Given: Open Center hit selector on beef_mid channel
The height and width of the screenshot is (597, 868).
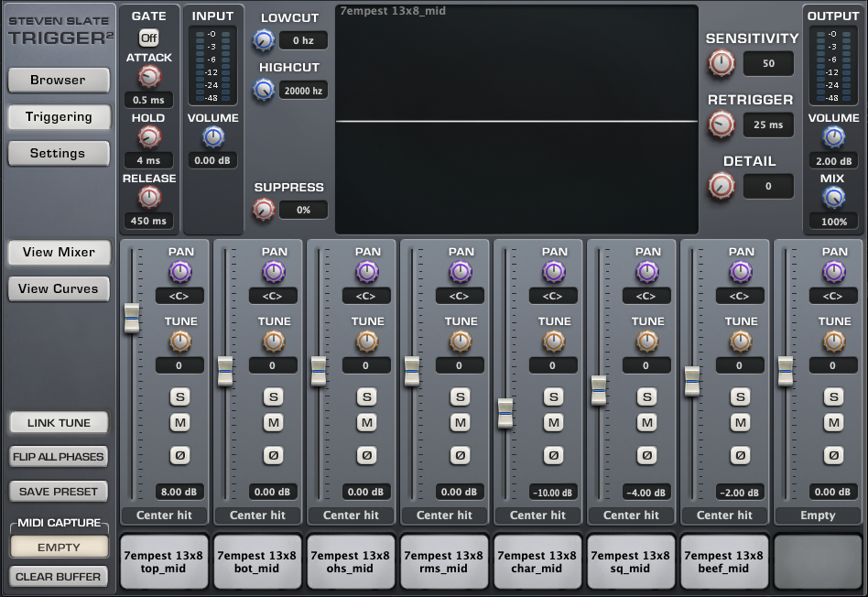Looking at the screenshot, I should pos(724,515).
